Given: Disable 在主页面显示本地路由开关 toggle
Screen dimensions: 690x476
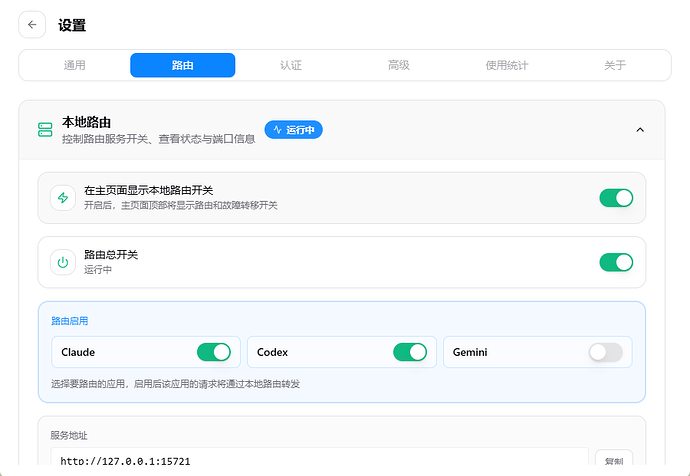Looking at the screenshot, I should (x=616, y=198).
